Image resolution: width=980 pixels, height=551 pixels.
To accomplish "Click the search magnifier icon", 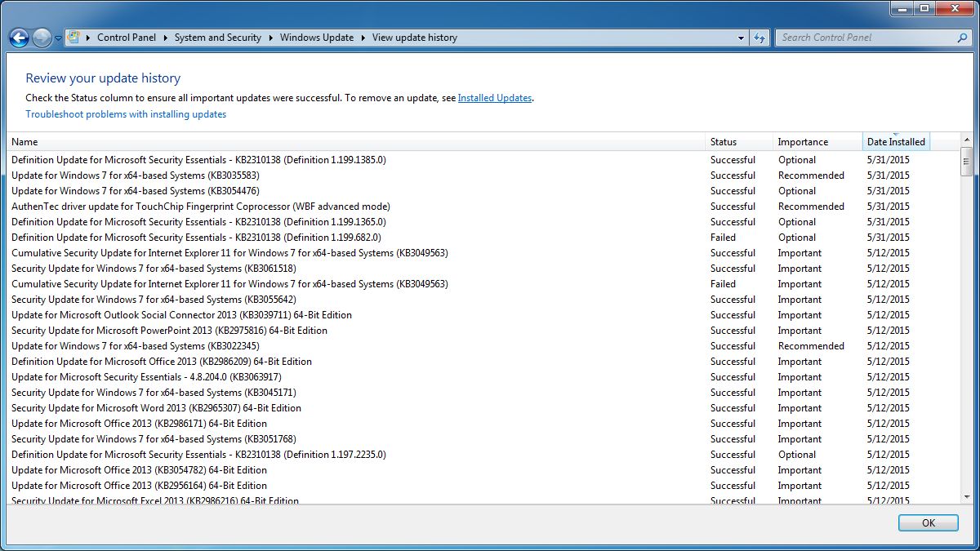I will 962,37.
